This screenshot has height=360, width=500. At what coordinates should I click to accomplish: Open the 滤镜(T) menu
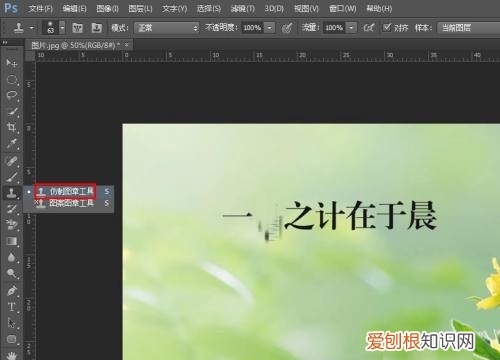pyautogui.click(x=242, y=8)
